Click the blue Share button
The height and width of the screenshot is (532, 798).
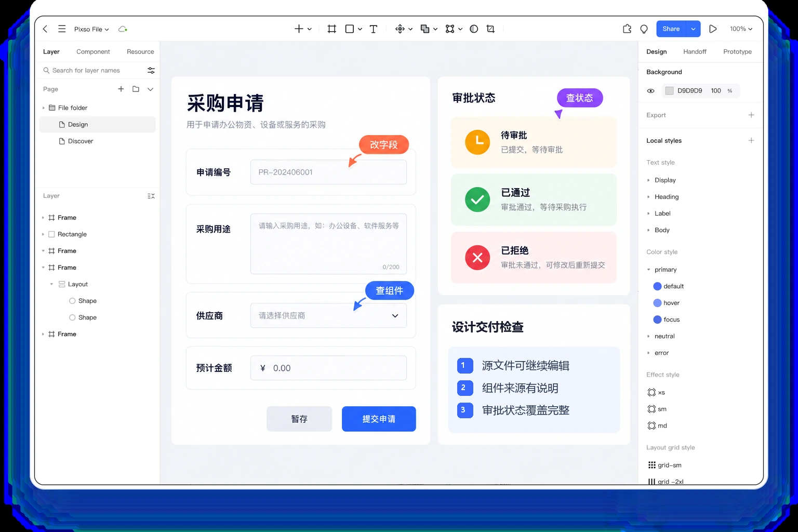671,29
